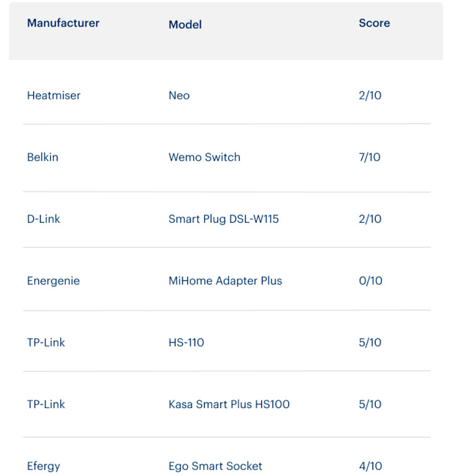
Task: Select the Heatmiser manufacturer cell
Action: click(54, 95)
